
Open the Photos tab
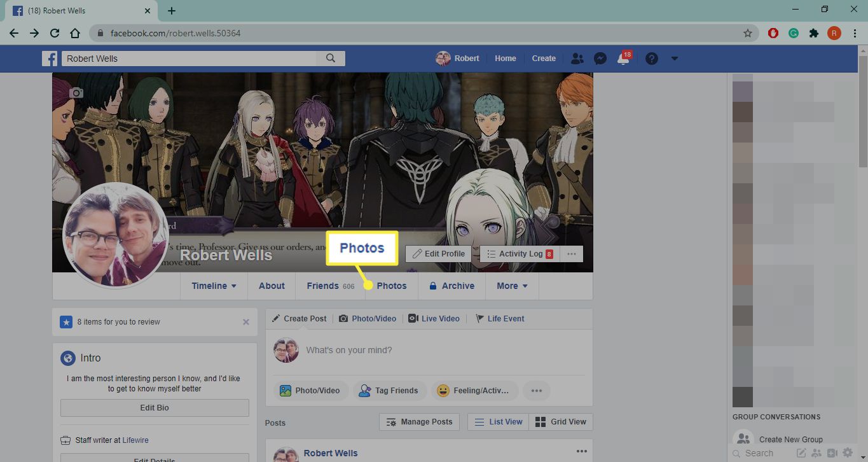(392, 286)
